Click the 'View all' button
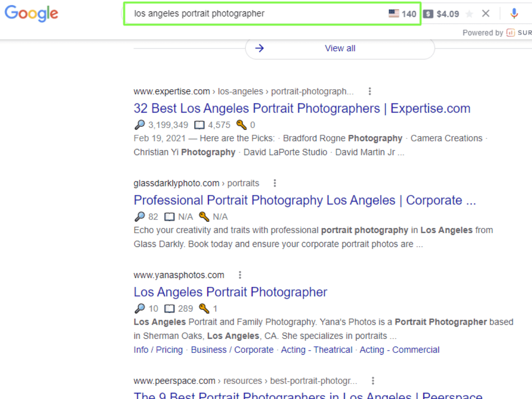Image resolution: width=532 pixels, height=399 pixels. pos(340,48)
